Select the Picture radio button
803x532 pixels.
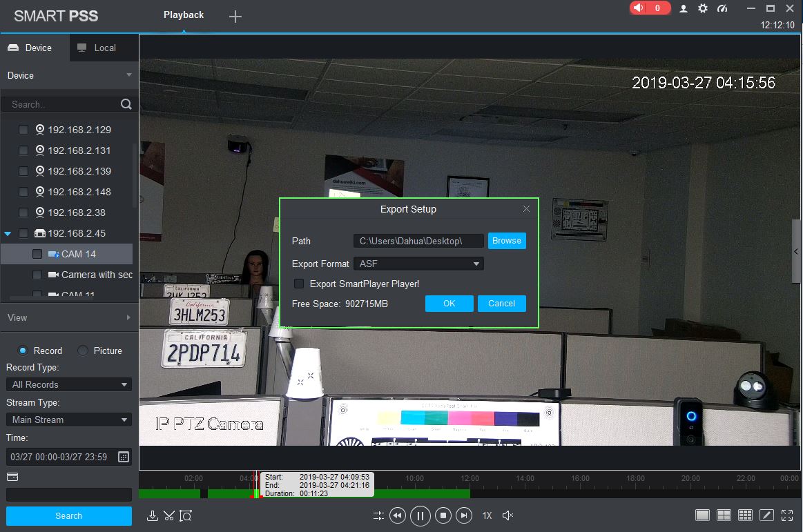coord(82,351)
